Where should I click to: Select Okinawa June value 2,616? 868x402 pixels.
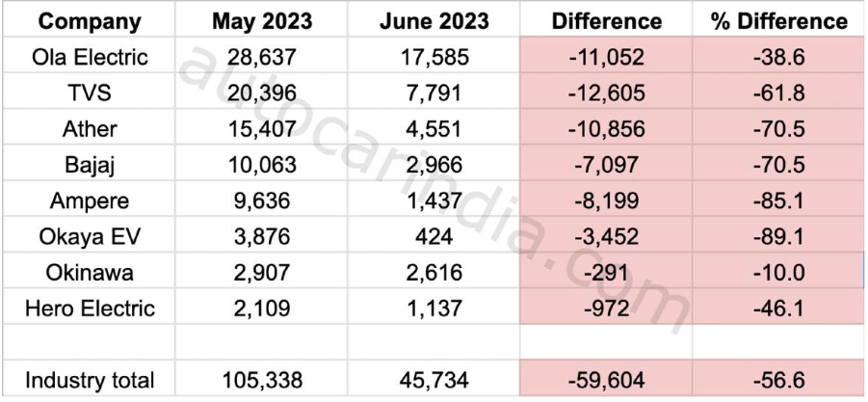point(434,273)
